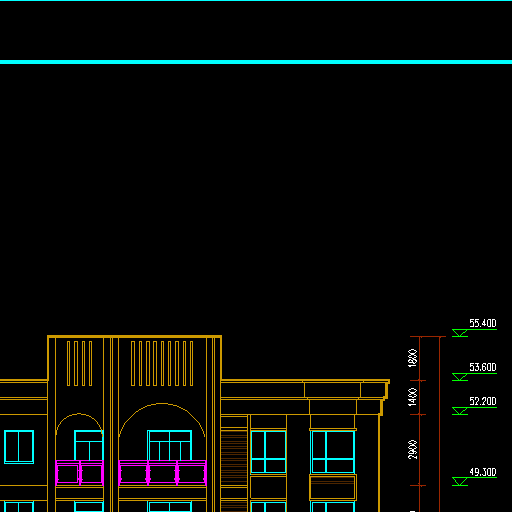Select the narrow magenta balcony railing

tap(79, 472)
